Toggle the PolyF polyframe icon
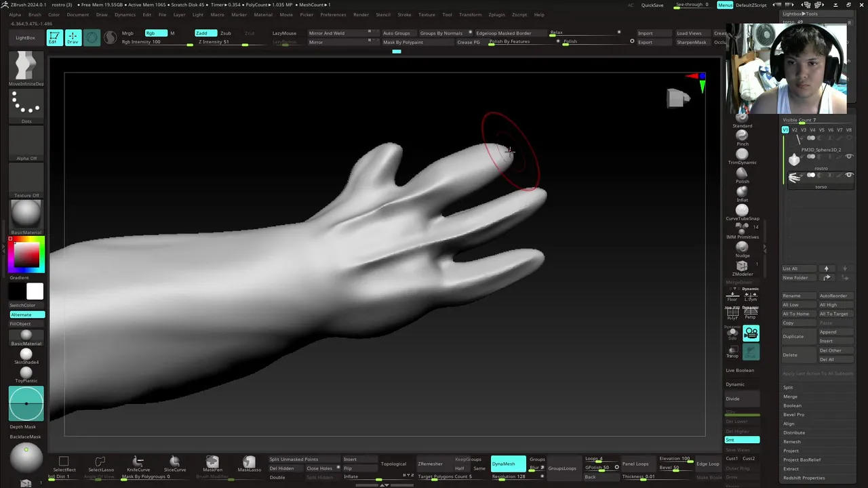Viewport: 868px width, 488px height. [732, 314]
